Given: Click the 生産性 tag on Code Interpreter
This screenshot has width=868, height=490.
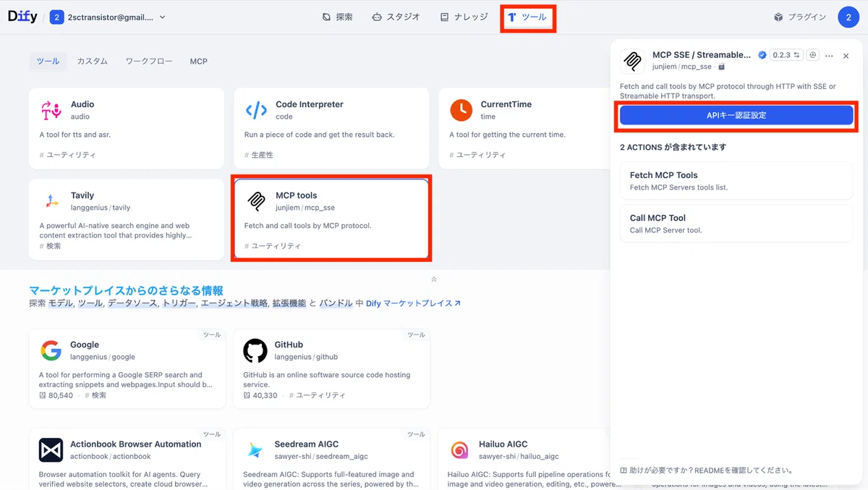Looking at the screenshot, I should pos(259,155).
